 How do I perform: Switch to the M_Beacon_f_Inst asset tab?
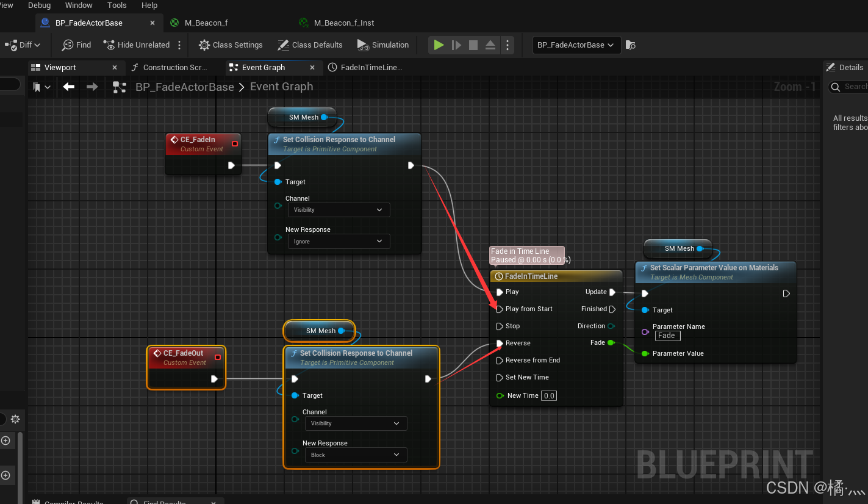point(343,23)
